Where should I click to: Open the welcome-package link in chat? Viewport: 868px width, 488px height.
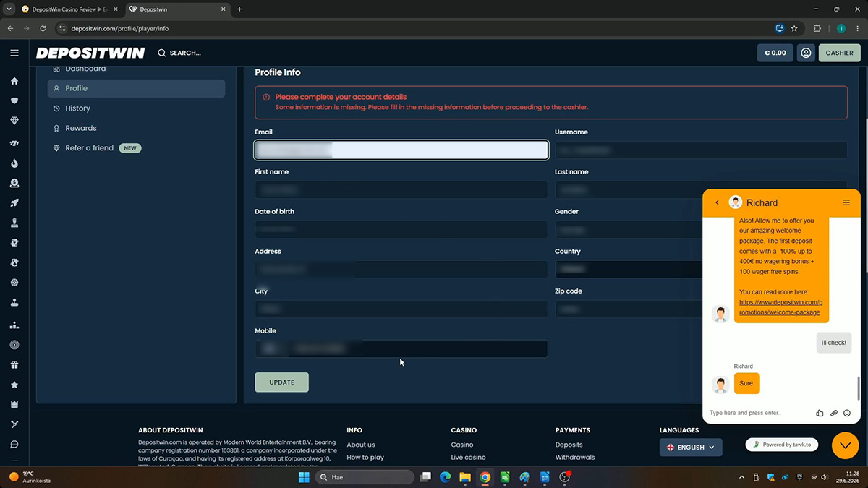[x=780, y=307]
